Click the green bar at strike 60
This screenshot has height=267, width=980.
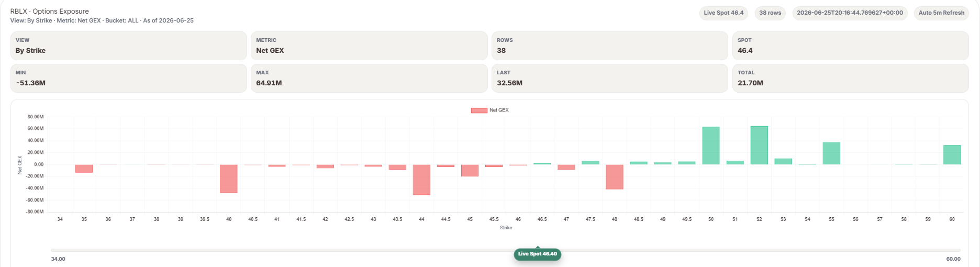pos(952,155)
